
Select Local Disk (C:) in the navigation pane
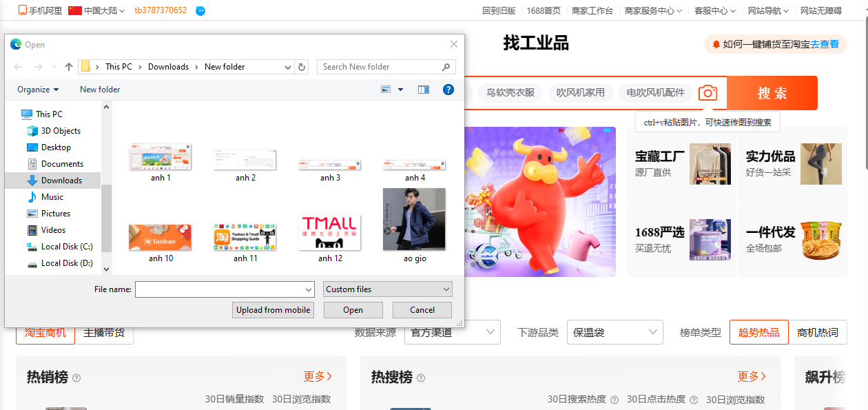(x=67, y=247)
